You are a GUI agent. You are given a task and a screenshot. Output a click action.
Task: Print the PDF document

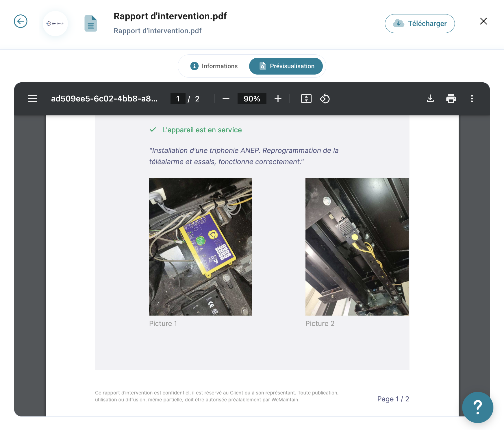pyautogui.click(x=451, y=99)
